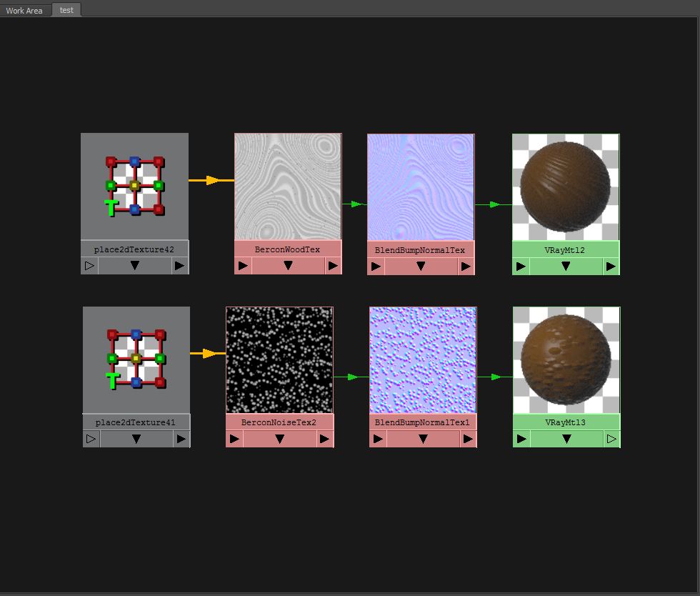Select green connection from BerconNoiseTex2 to BlendBumpNormalTex1
Screen dimensions: 700x596
coord(351,377)
